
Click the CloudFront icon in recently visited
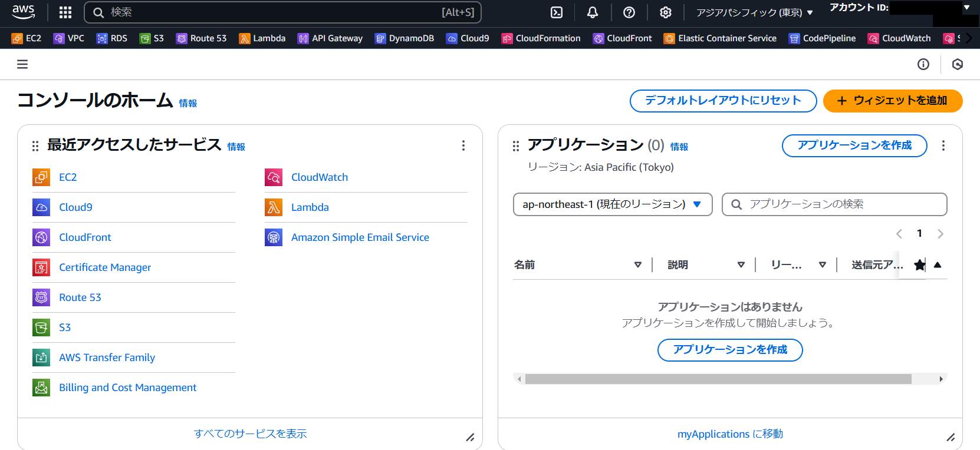[41, 237]
